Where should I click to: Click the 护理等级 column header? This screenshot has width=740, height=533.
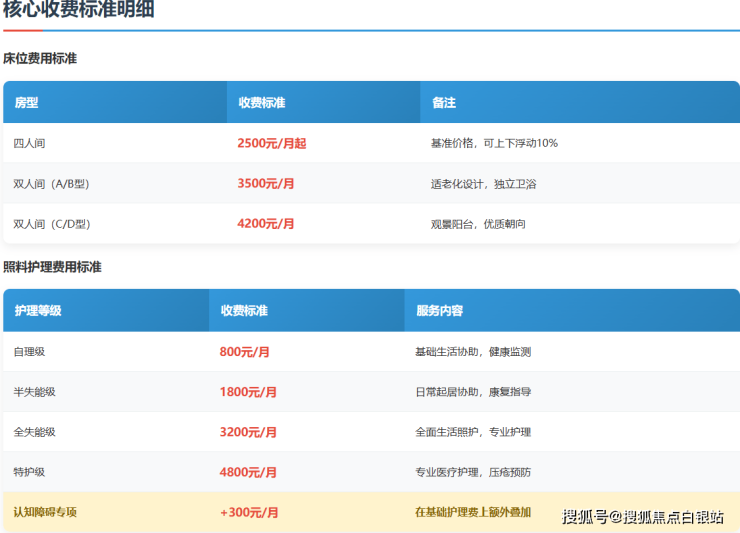tap(38, 310)
